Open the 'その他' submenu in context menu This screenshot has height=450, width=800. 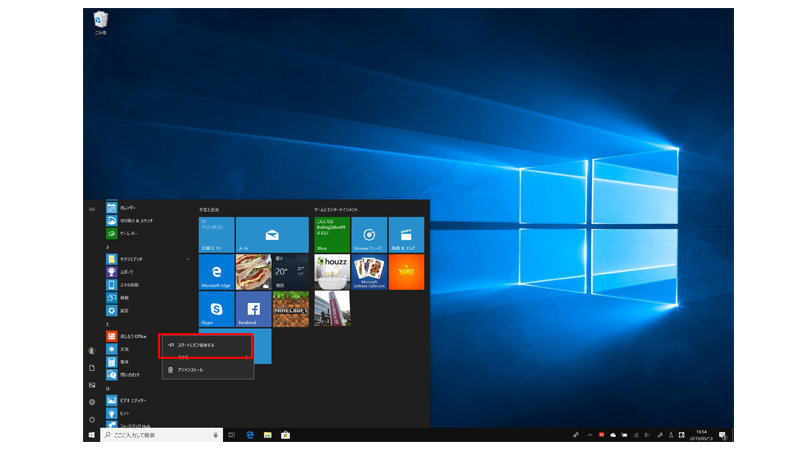(208, 357)
